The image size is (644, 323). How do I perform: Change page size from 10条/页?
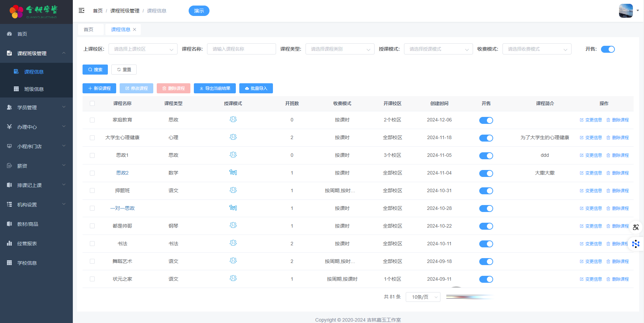coord(423,297)
